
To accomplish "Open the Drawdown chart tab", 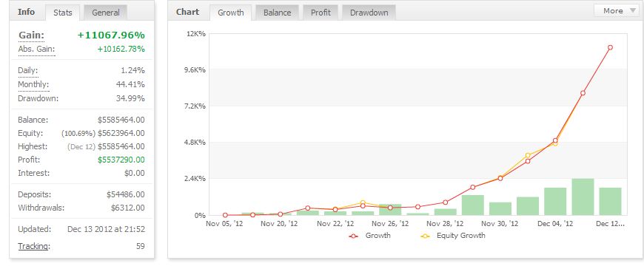I will (369, 13).
